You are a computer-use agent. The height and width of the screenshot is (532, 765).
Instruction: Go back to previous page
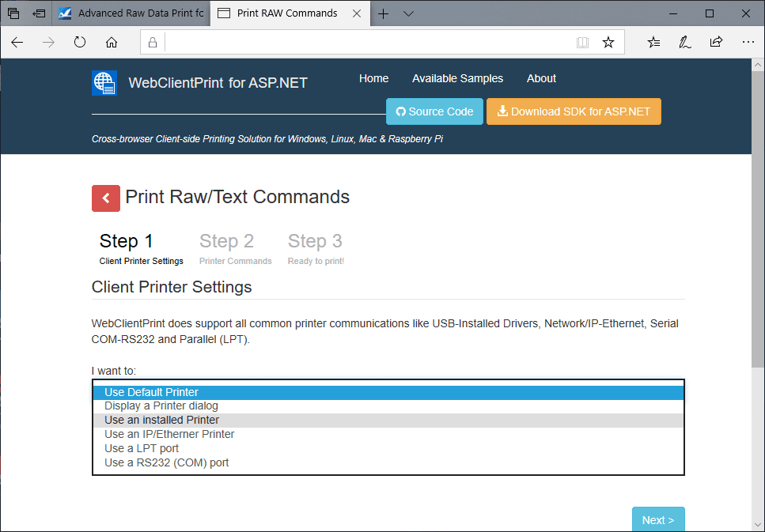point(17,43)
